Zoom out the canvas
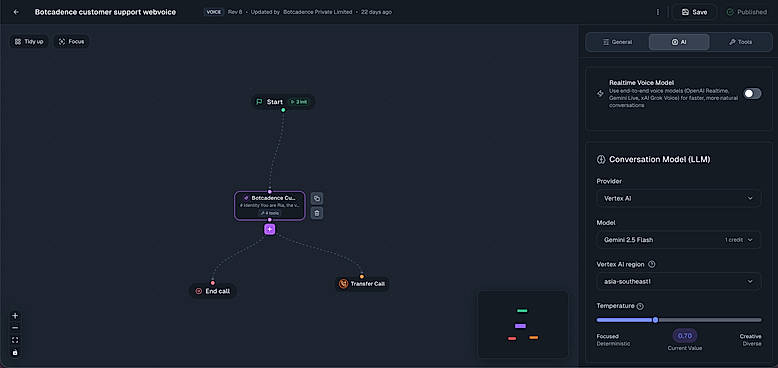Screen dimensions: 778x368 tap(15, 328)
